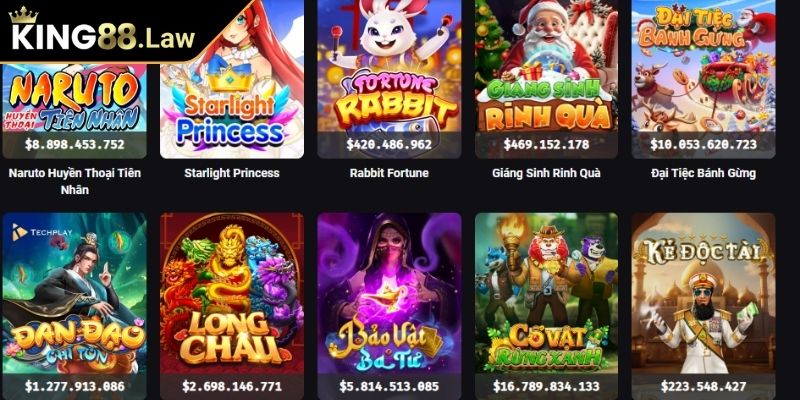Click the Giáng Sinh Rinh Quà caption
This screenshot has width=800, height=400.
click(546, 173)
